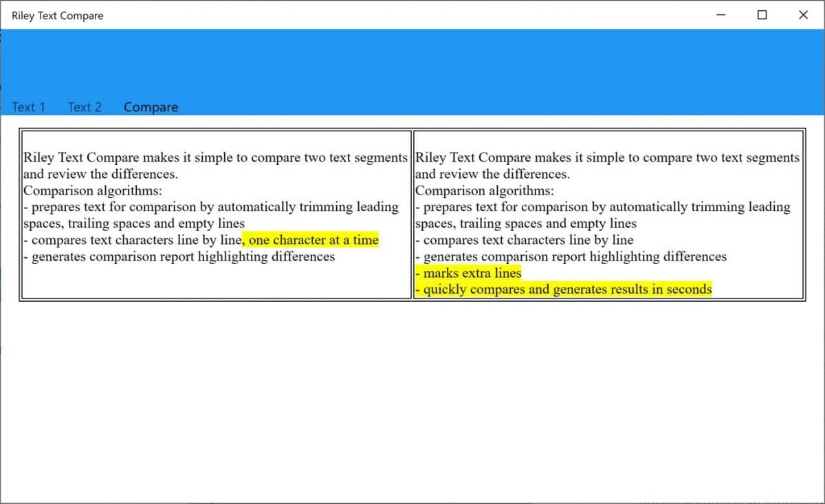Screen dimensions: 825x504
Task: Select the highlighted line 'marks extra lines'
Action: point(469,272)
